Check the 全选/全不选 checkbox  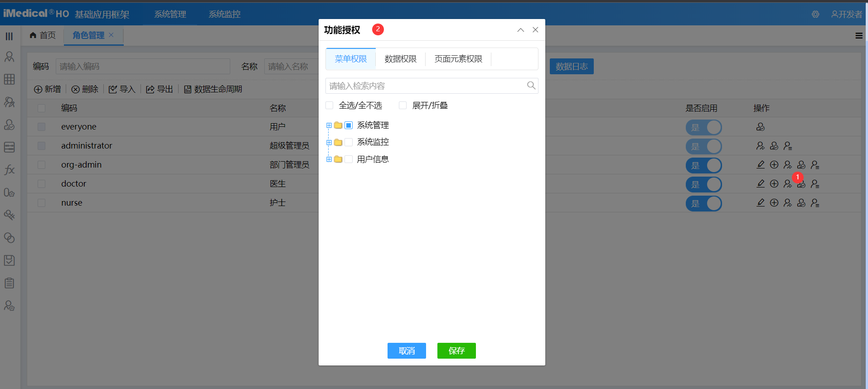click(x=330, y=106)
